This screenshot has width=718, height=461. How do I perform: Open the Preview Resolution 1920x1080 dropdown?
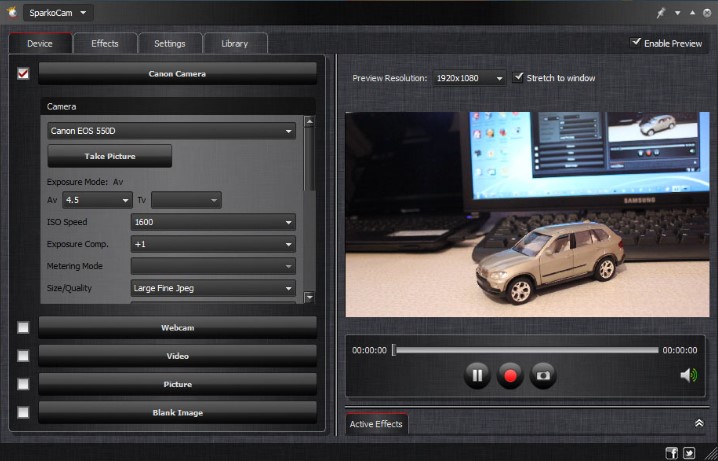click(x=469, y=78)
